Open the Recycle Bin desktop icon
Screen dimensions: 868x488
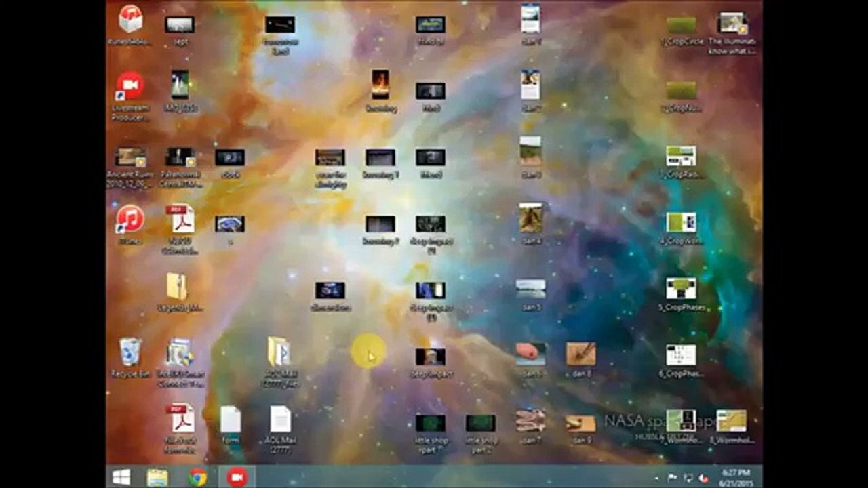point(130,353)
